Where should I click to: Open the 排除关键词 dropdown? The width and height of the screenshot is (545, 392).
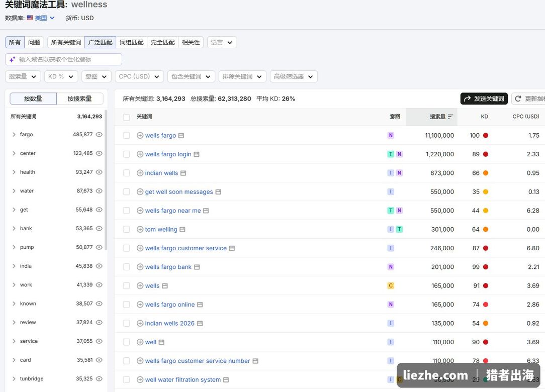coord(242,76)
